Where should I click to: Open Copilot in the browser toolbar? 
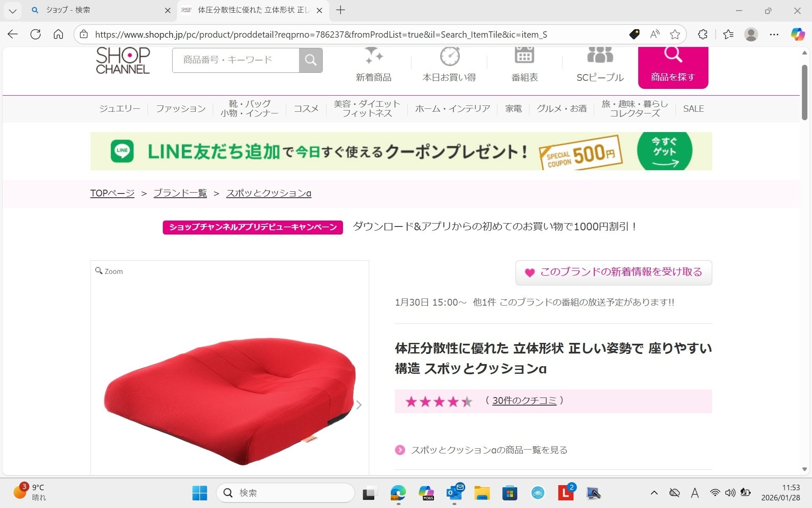(798, 34)
